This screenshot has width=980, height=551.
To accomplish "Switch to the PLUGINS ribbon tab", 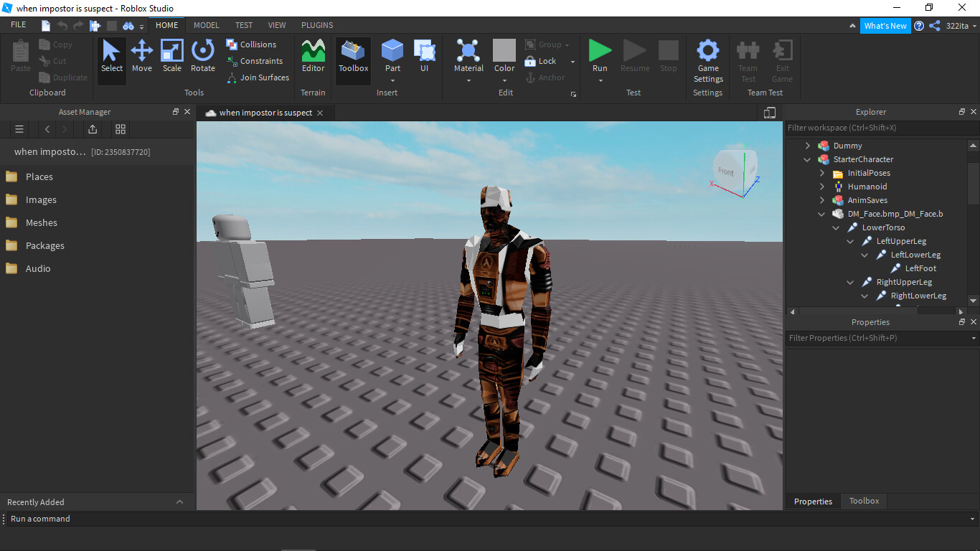I will coord(317,25).
